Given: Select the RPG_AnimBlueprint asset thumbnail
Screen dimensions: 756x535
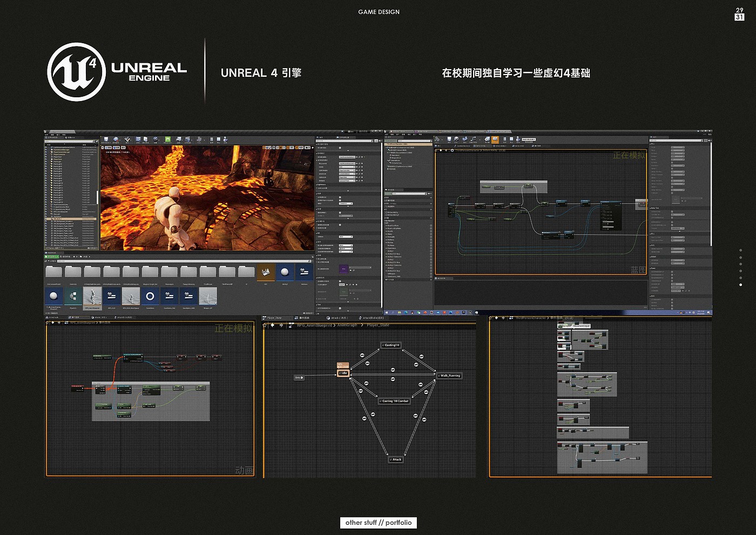Looking at the screenshot, I should pyautogui.click(x=92, y=297).
